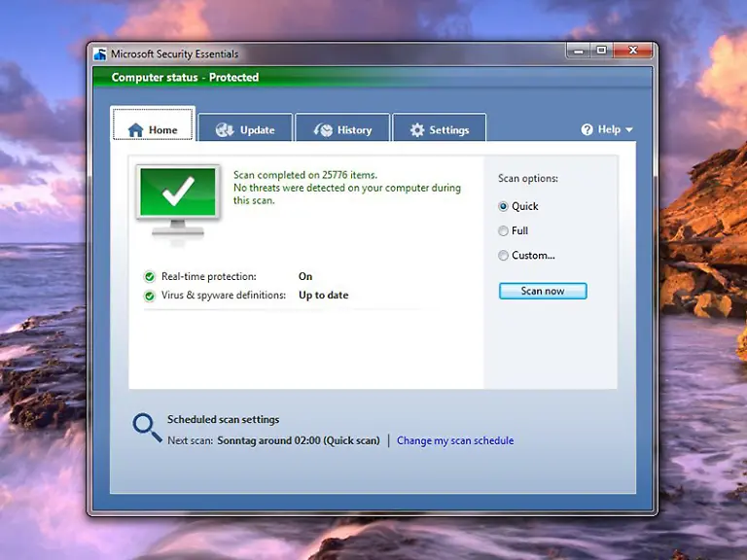The image size is (747, 560).
Task: Click the gear icon on Settings tab
Action: (417, 130)
